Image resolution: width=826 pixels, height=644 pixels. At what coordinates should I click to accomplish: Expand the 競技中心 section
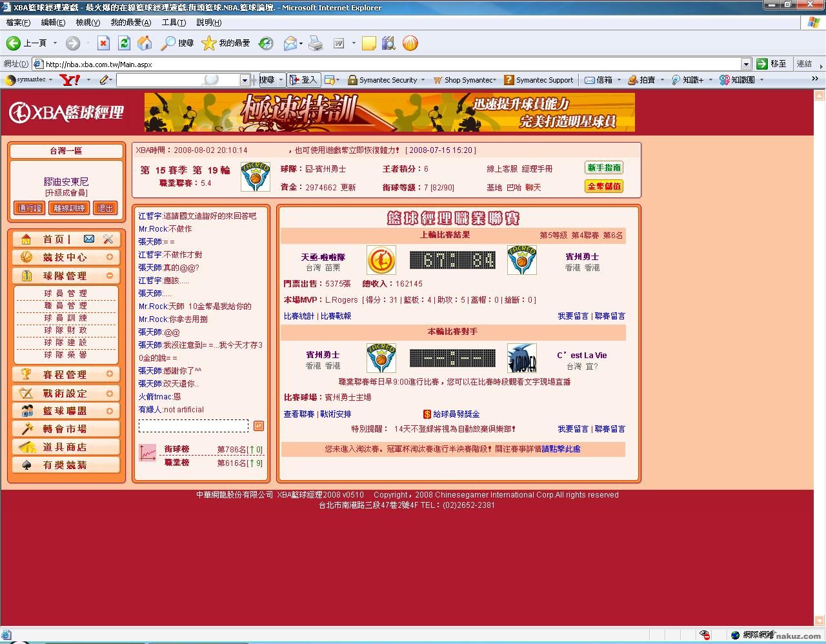(110, 257)
